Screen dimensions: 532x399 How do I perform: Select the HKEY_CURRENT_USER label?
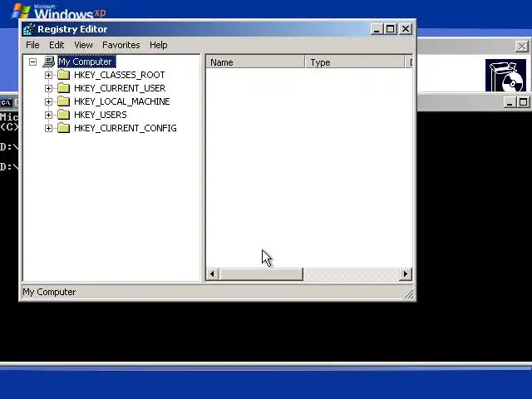[x=120, y=88]
